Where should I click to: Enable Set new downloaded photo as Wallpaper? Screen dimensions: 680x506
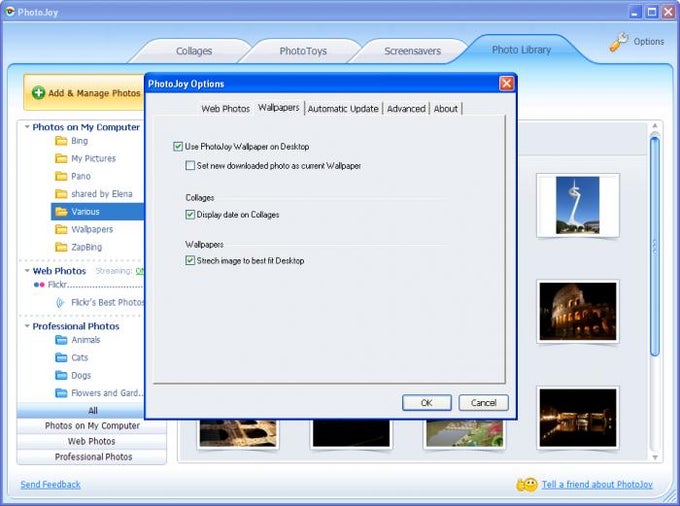190,166
